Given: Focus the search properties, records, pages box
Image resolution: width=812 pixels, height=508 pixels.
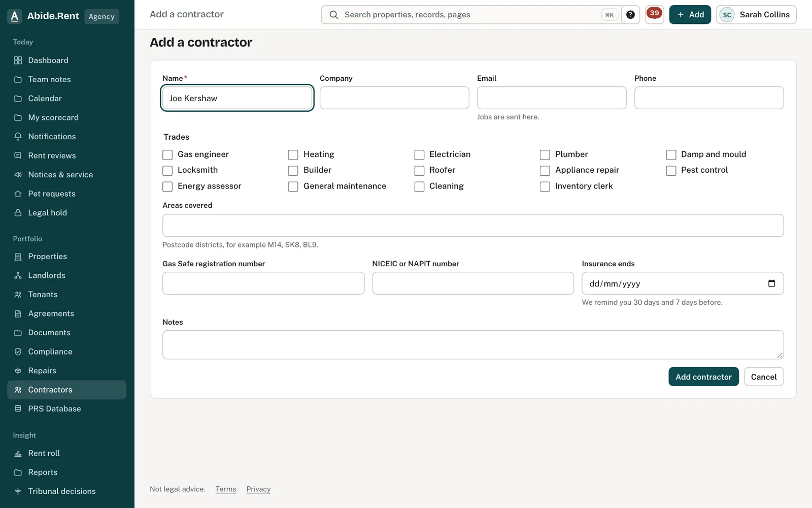Looking at the screenshot, I should tap(471, 15).
